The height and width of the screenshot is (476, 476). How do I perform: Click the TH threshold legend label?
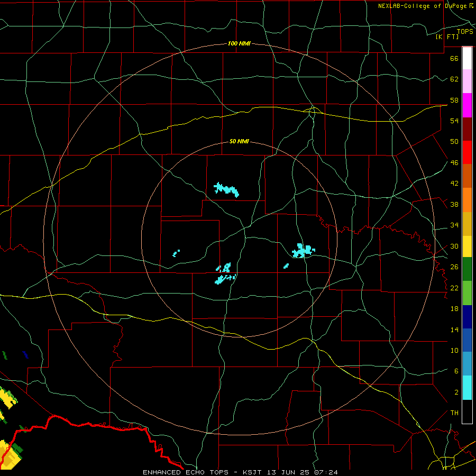(x=454, y=413)
